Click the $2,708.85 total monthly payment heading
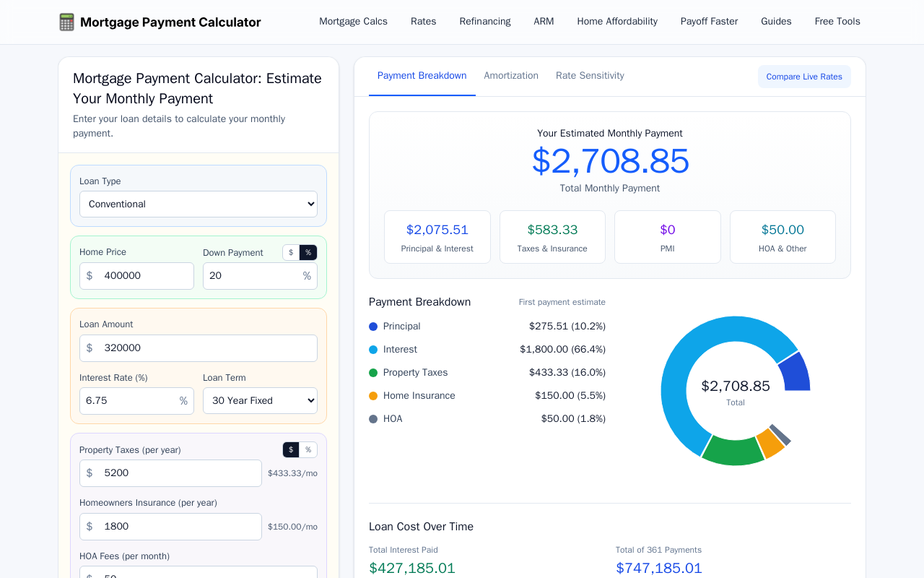This screenshot has width=924, height=578. 610,161
